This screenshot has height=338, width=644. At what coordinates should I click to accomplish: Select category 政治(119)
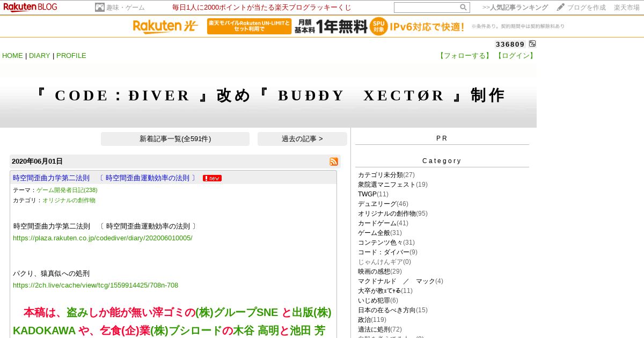pyautogui.click(x=372, y=320)
